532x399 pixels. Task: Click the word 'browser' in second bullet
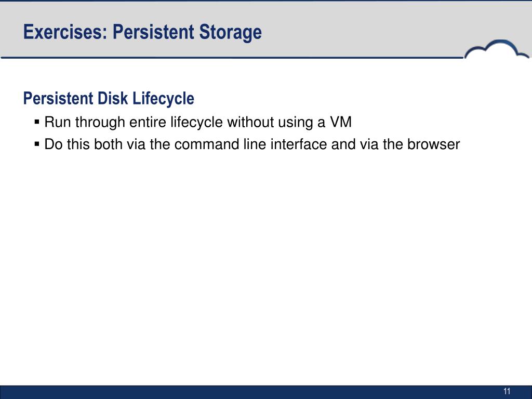tap(433, 144)
